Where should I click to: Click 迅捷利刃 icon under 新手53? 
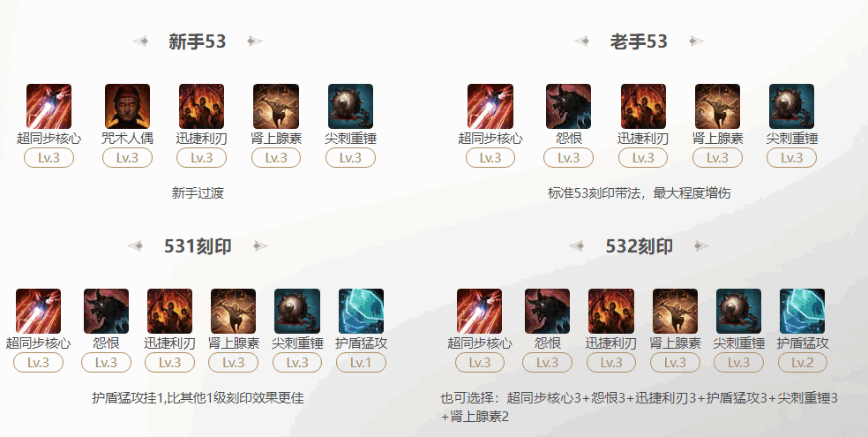pyautogui.click(x=201, y=106)
